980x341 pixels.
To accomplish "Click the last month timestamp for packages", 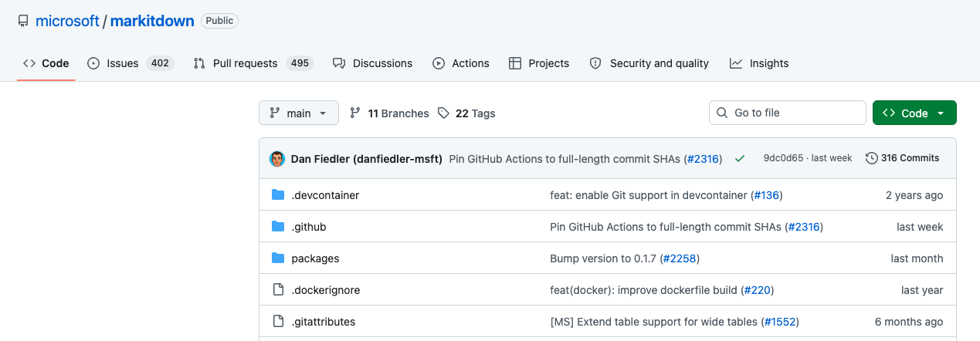I will coord(917,258).
